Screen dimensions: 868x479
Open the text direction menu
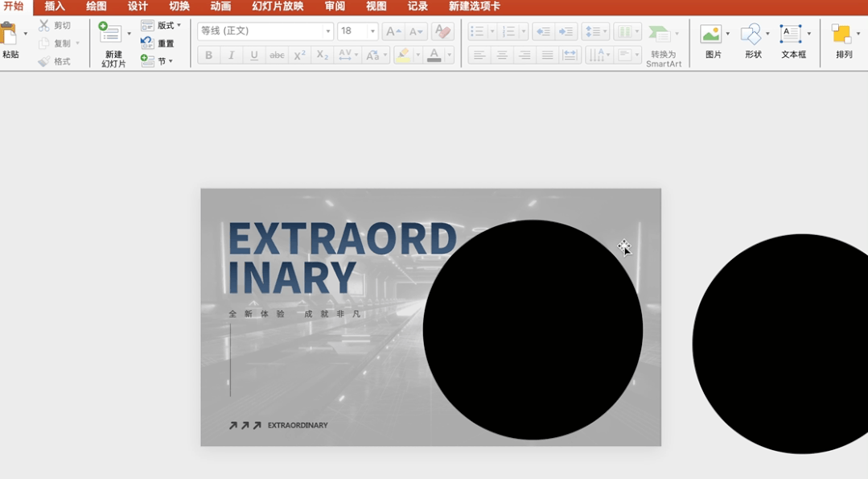click(599, 55)
